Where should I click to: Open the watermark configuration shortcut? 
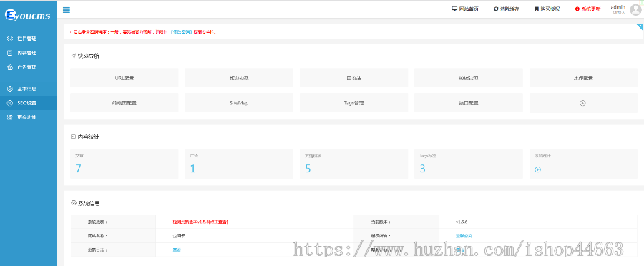click(x=583, y=77)
